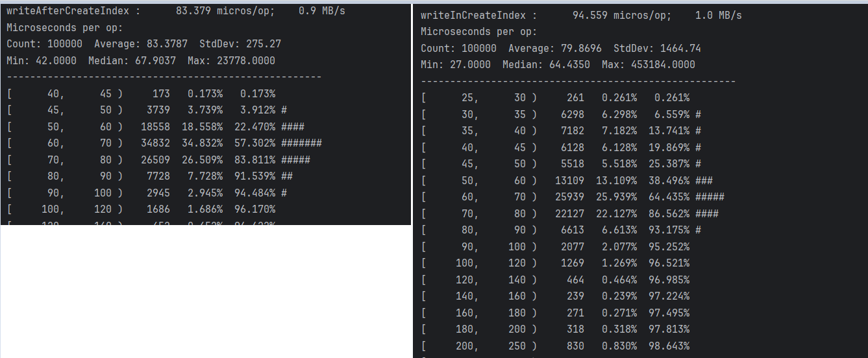Click cumulative 96.170% value
This screenshot has height=358, width=868.
(254, 209)
